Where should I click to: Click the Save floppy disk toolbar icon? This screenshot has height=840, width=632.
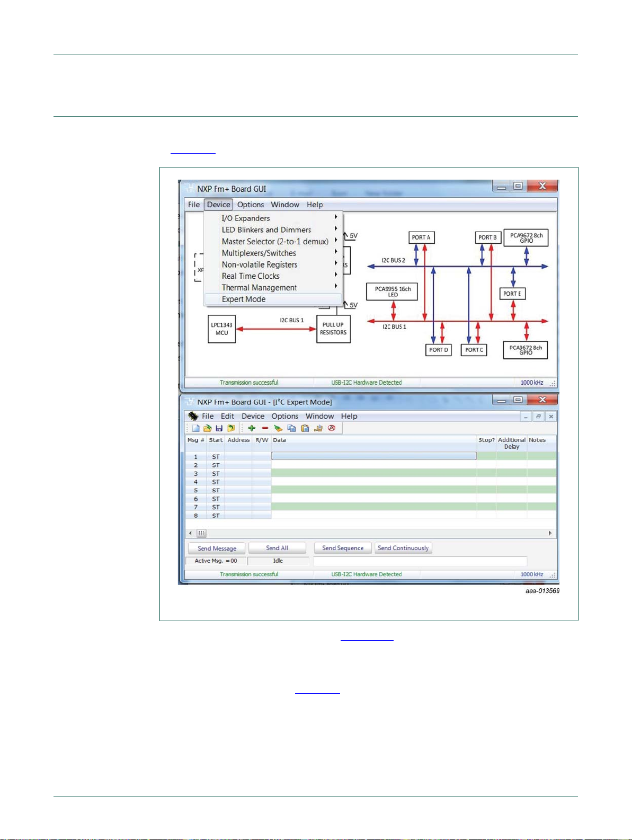pos(219,428)
